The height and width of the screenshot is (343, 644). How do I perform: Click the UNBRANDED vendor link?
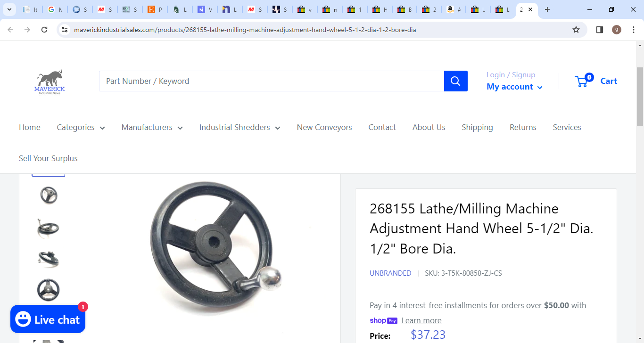[x=390, y=273]
